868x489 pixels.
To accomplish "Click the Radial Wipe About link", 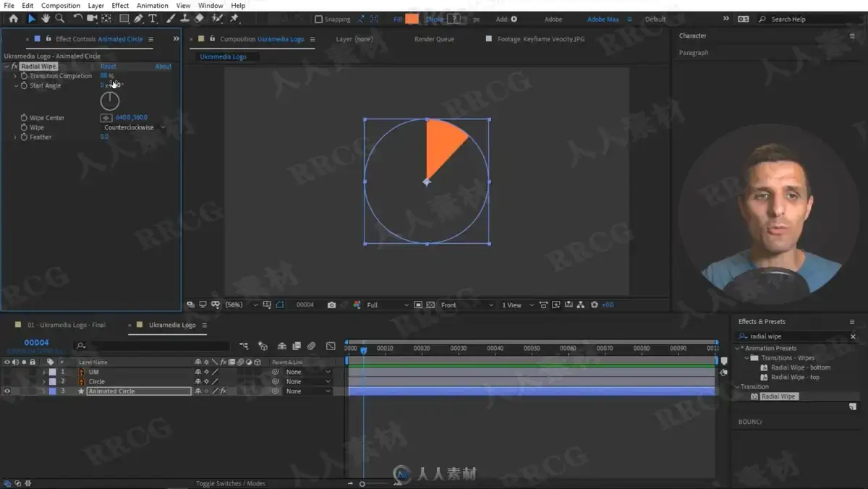I will [x=163, y=67].
